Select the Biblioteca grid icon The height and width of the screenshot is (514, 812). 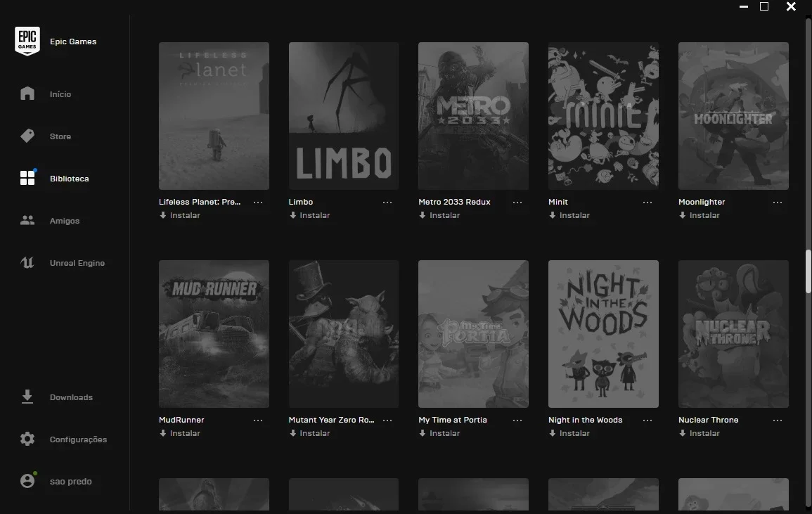coord(27,178)
